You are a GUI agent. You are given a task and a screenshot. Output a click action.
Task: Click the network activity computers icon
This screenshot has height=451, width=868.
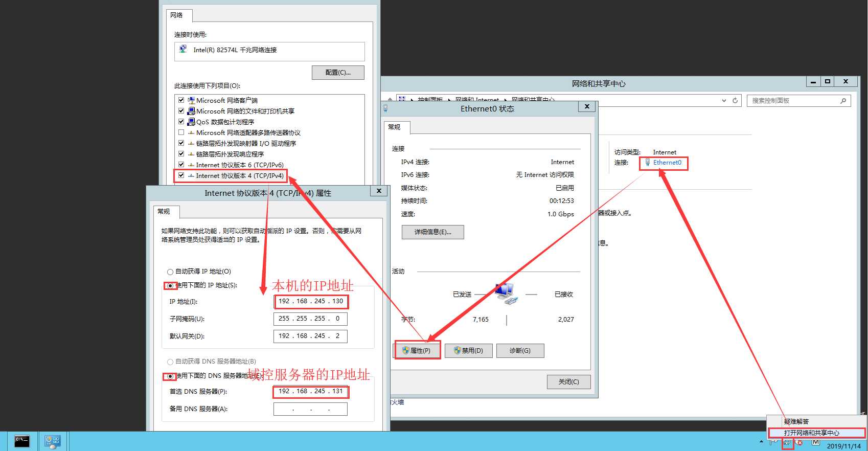point(506,294)
